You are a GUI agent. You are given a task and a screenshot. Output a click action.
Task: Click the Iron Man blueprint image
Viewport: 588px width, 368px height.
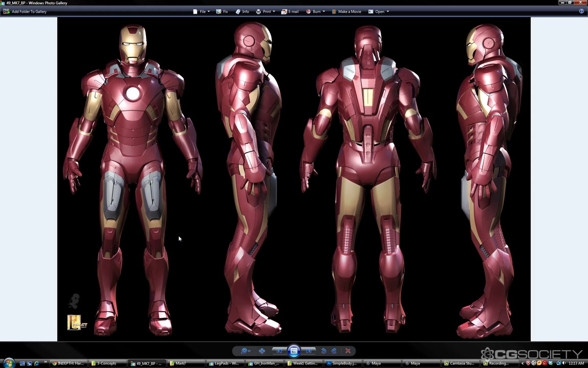(294, 179)
